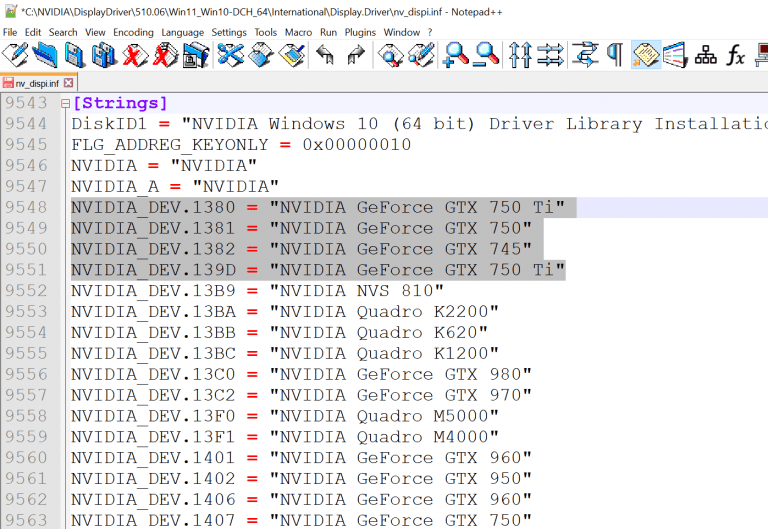Click the Zoom In magnifier icon

click(x=456, y=54)
